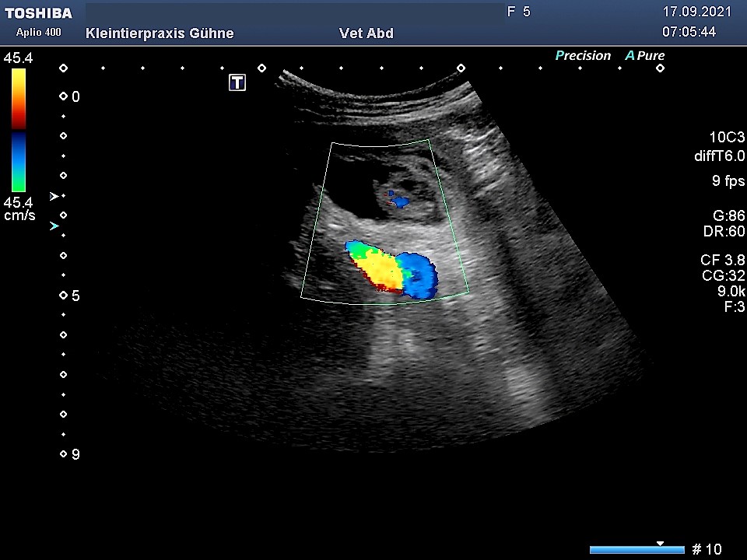747x560 pixels.
Task: Click the Aplio 400 model label
Action: pyautogui.click(x=38, y=33)
